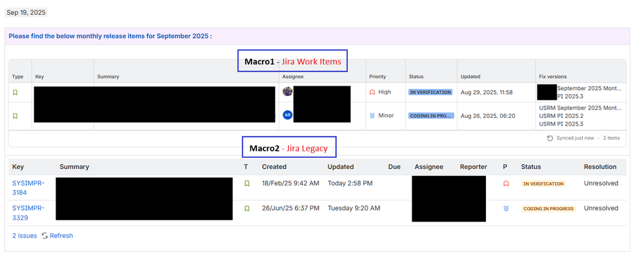644x257 pixels.
Task: Open the 2 issues link
Action: [x=25, y=236]
